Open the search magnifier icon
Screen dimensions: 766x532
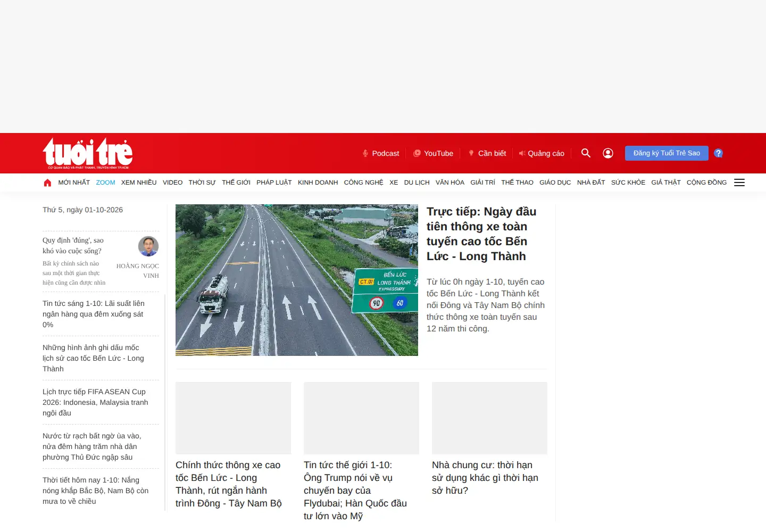click(x=586, y=153)
